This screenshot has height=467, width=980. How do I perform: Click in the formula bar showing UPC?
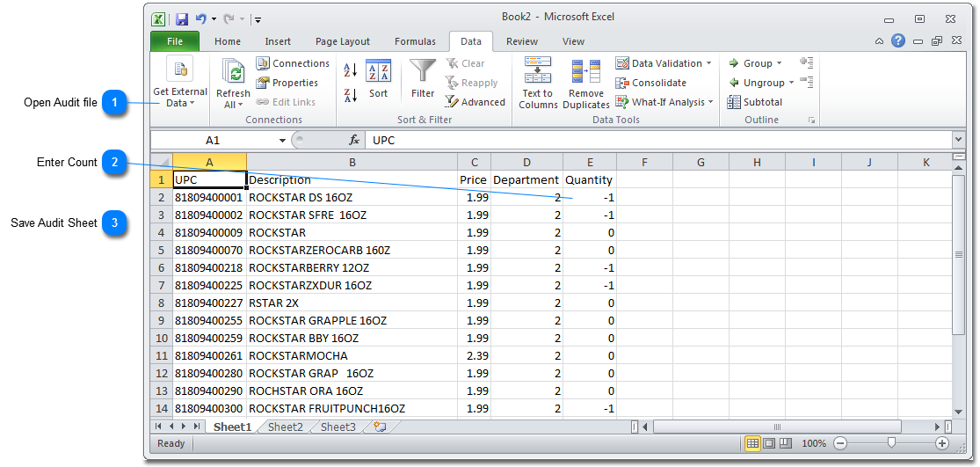(658, 141)
